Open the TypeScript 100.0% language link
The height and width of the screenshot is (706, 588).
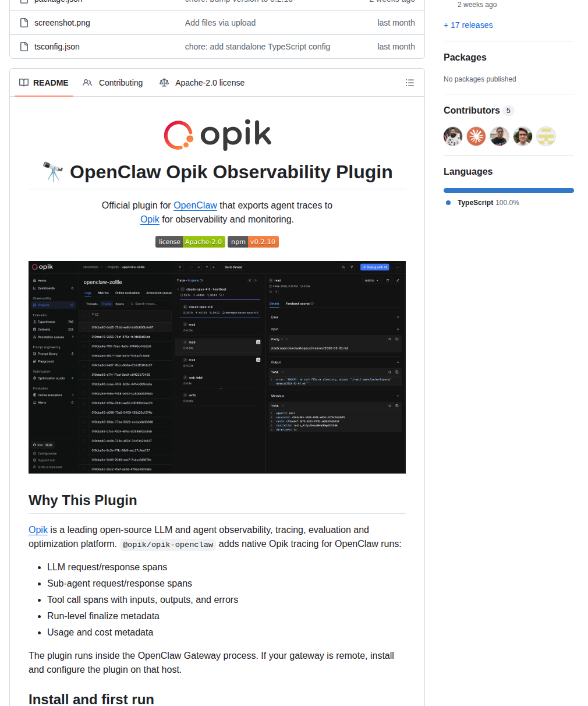(x=488, y=203)
